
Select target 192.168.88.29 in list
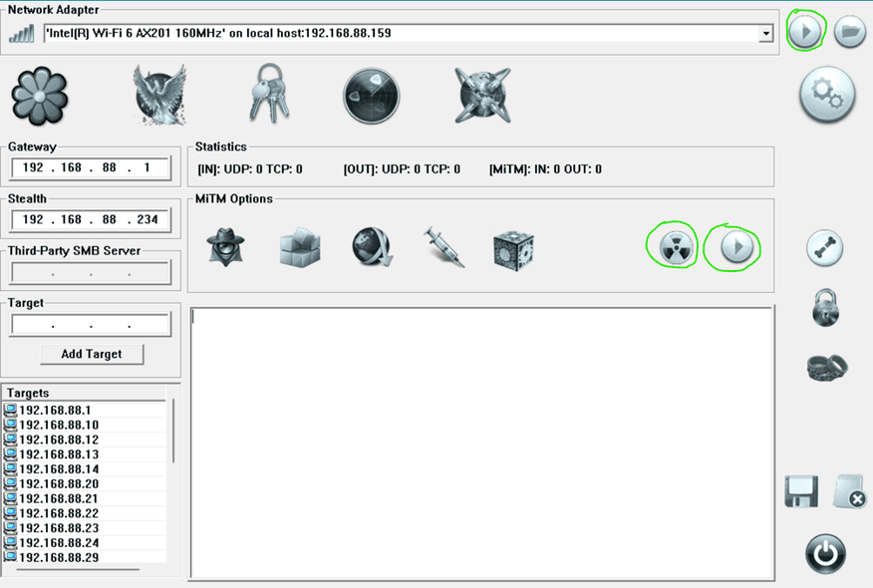coord(85,557)
